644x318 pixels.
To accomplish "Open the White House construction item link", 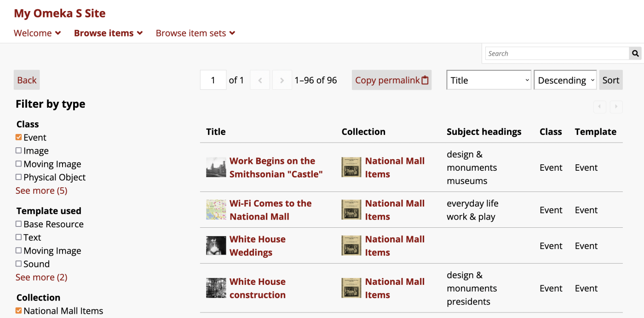I will 258,288.
